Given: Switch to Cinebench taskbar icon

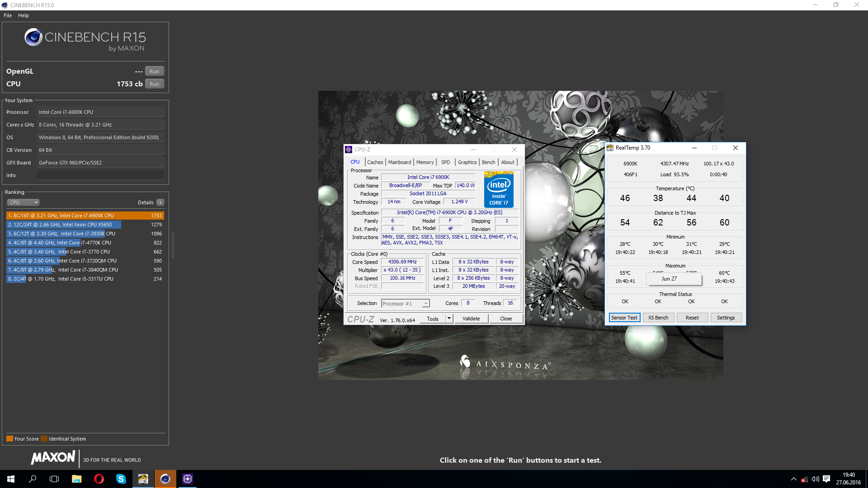Looking at the screenshot, I should [165, 479].
